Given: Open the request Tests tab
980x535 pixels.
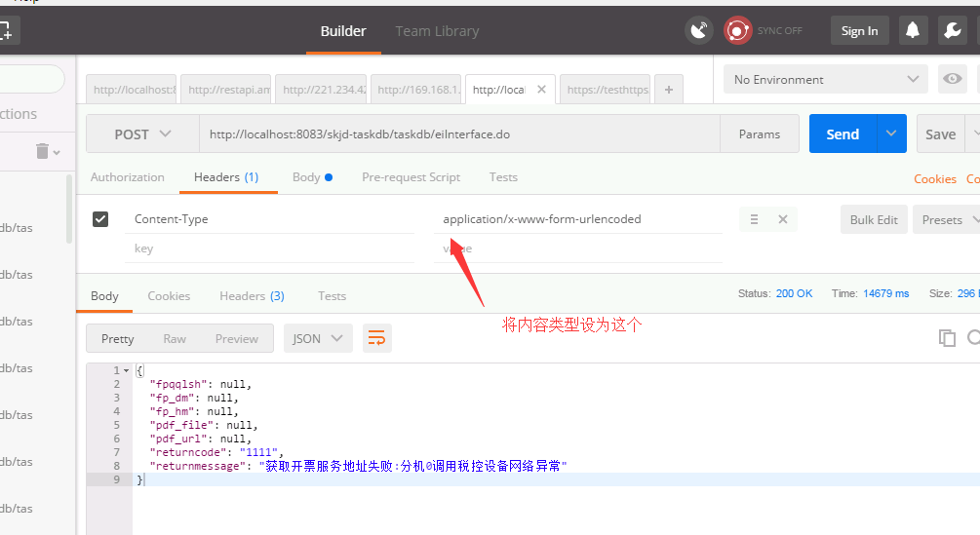Looking at the screenshot, I should tap(503, 177).
